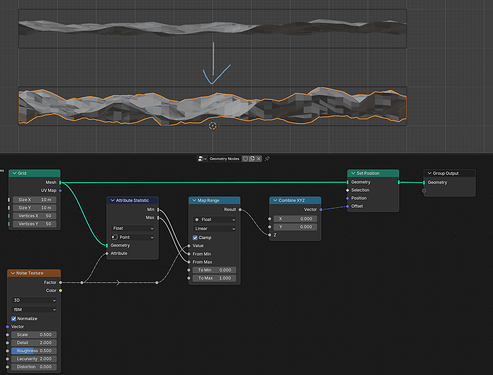This screenshot has height=375, width=493.
Task: Click the Grid node Mesh output socket
Action: tap(60, 182)
